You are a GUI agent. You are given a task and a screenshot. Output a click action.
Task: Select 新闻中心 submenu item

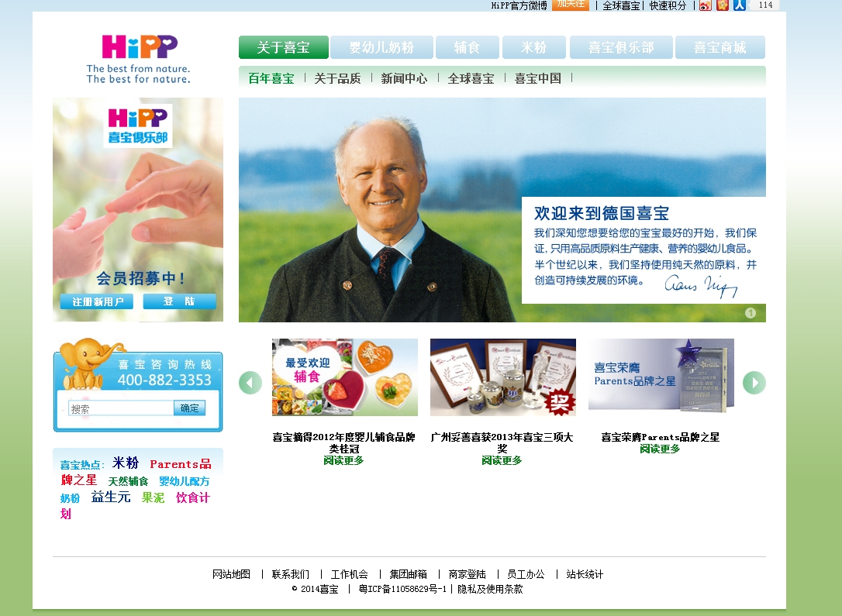[404, 78]
